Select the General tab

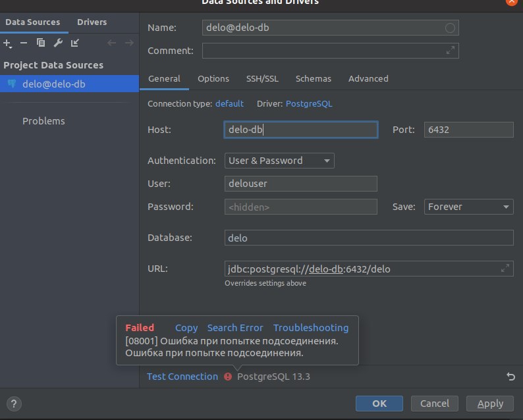click(164, 78)
